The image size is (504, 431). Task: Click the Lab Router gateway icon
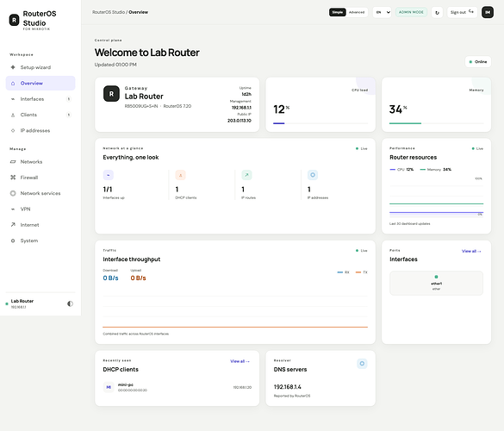pyautogui.click(x=111, y=94)
